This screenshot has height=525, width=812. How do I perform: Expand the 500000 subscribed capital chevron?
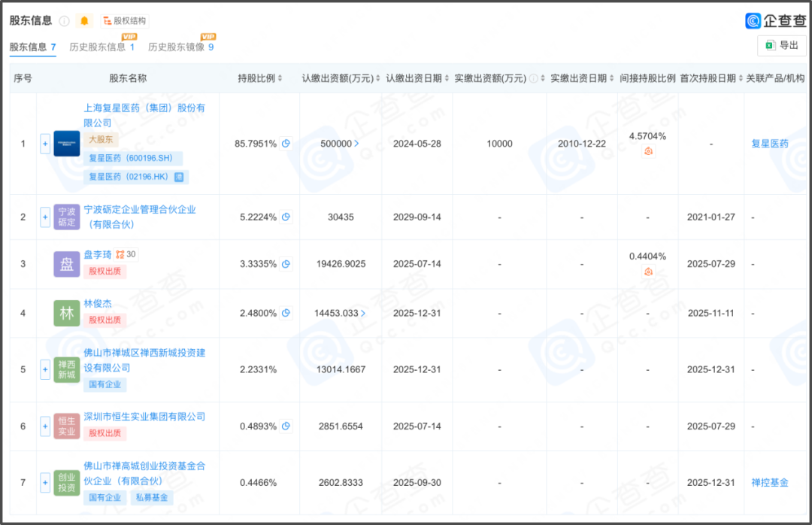click(356, 144)
